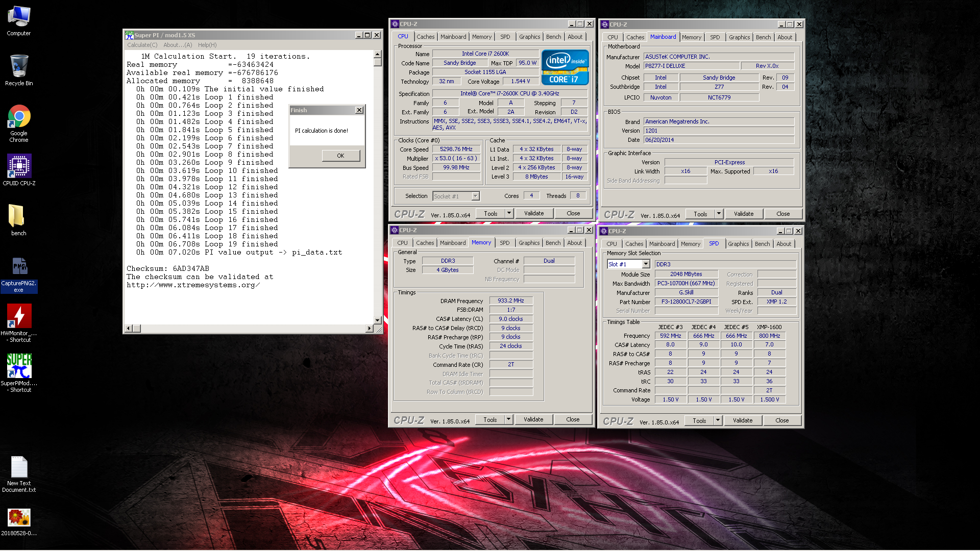Click Validate button in SPD window
Image resolution: width=980 pixels, height=551 pixels.
(742, 420)
